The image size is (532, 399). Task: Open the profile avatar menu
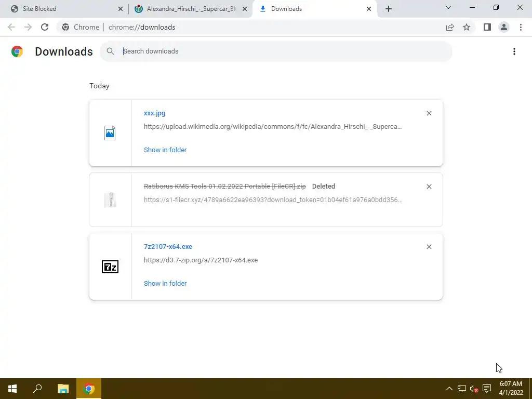pyautogui.click(x=504, y=27)
